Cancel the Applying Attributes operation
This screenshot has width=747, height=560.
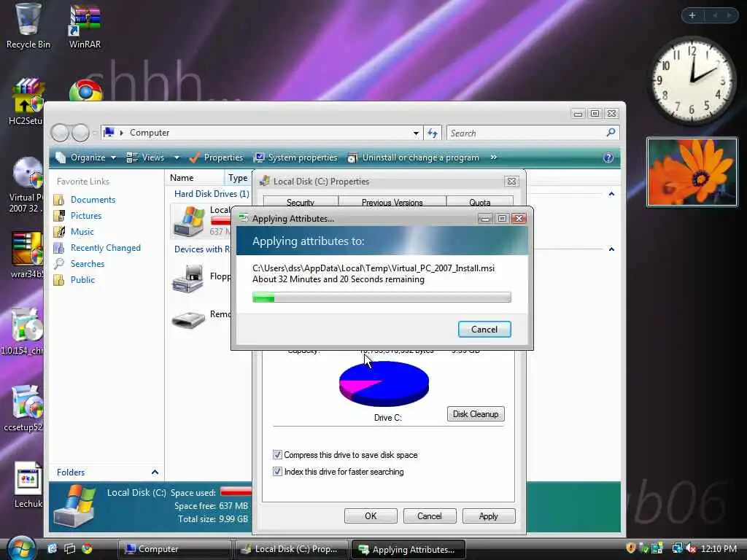coord(484,329)
